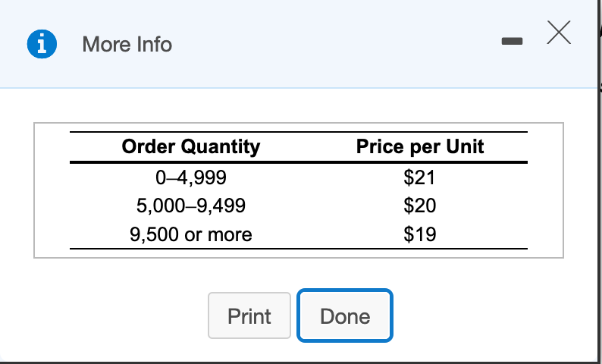
Task: Click the 0–4,999 quantity cell
Action: (x=190, y=178)
